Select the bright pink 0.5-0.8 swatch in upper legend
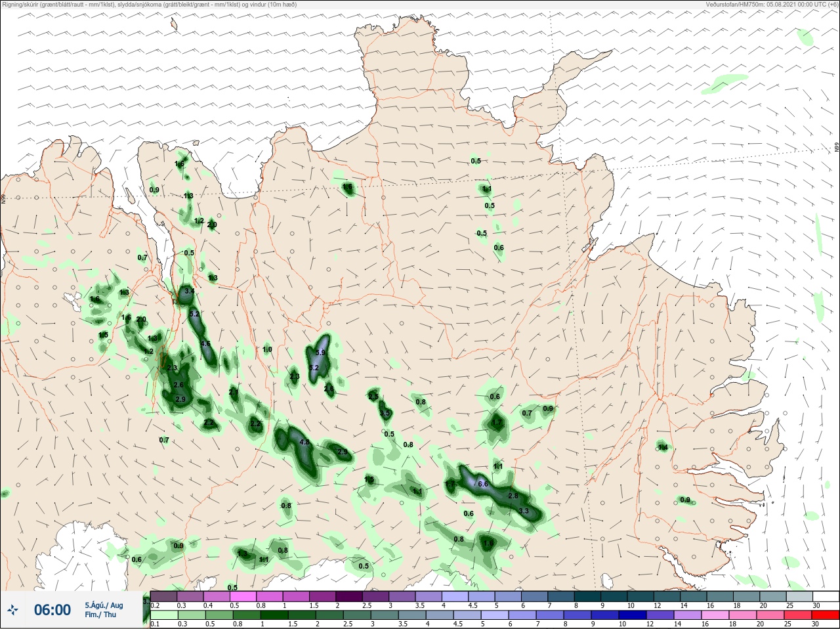 click(x=243, y=596)
